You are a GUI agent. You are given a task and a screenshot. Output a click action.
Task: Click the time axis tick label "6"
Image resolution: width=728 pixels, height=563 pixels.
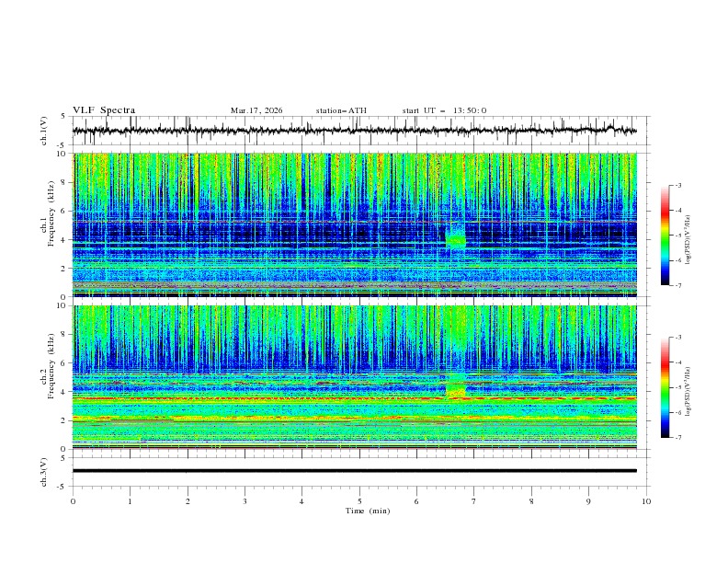coord(416,501)
